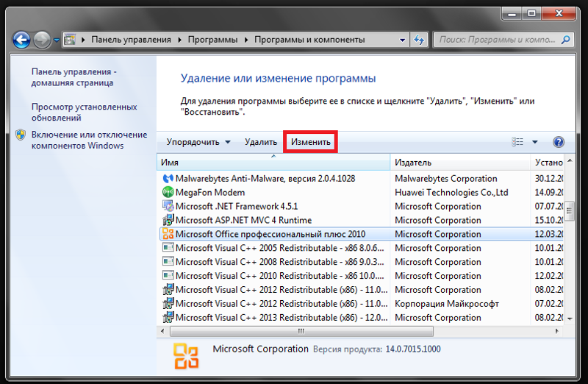Click Visual C++ 2008 Redistributable icon
Screen dimensions: 588x384
(x=168, y=262)
